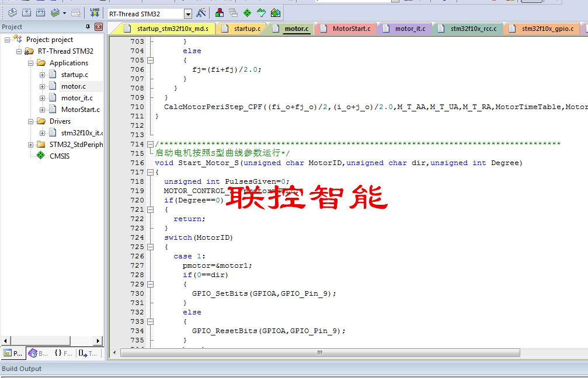Click the Translate toolbar icon

pos(12,13)
